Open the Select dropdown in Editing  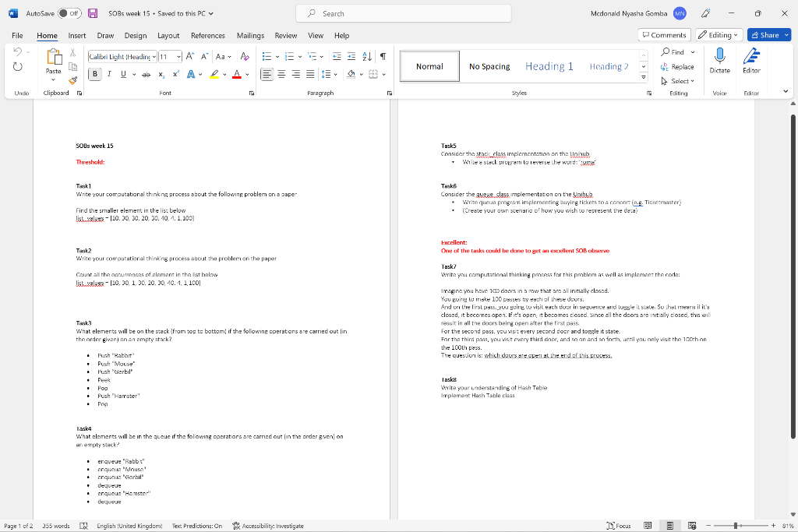tap(677, 81)
